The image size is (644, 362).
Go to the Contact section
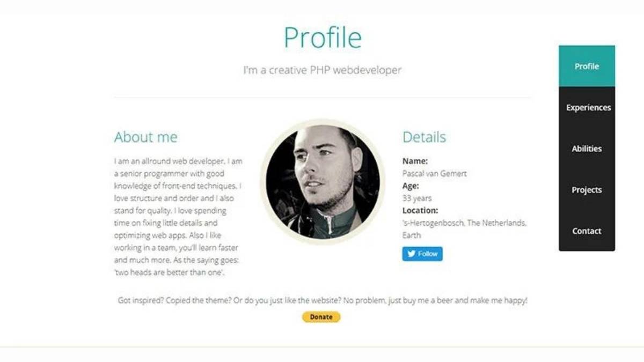(586, 231)
